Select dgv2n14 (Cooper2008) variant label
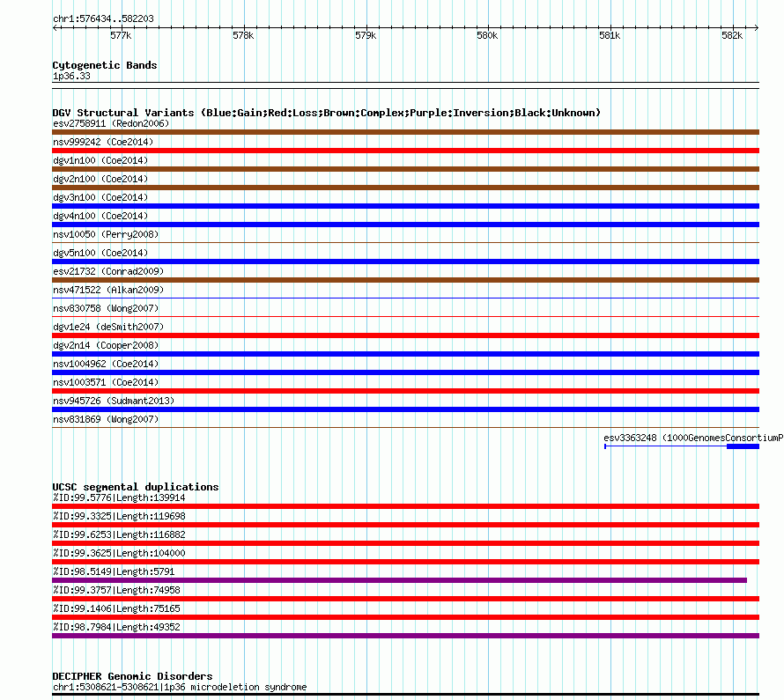 pyautogui.click(x=106, y=345)
